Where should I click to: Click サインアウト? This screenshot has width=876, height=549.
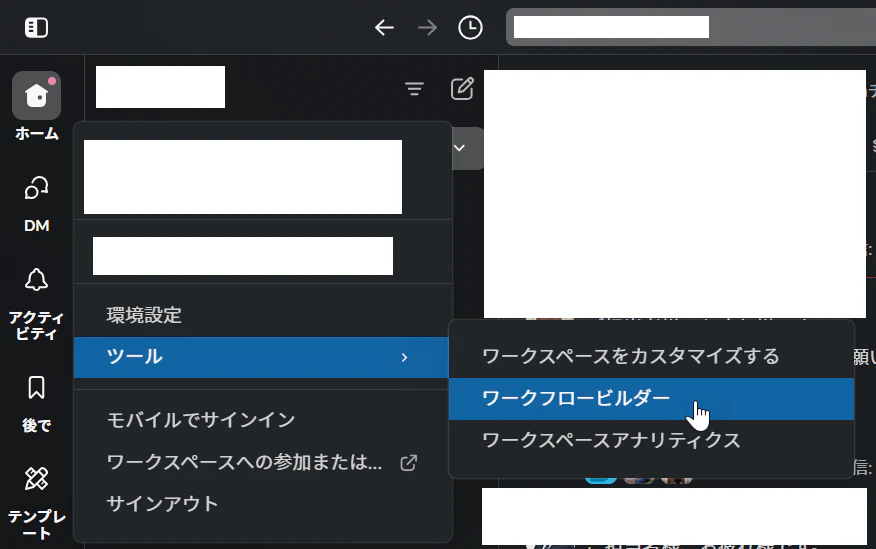[x=261, y=504]
